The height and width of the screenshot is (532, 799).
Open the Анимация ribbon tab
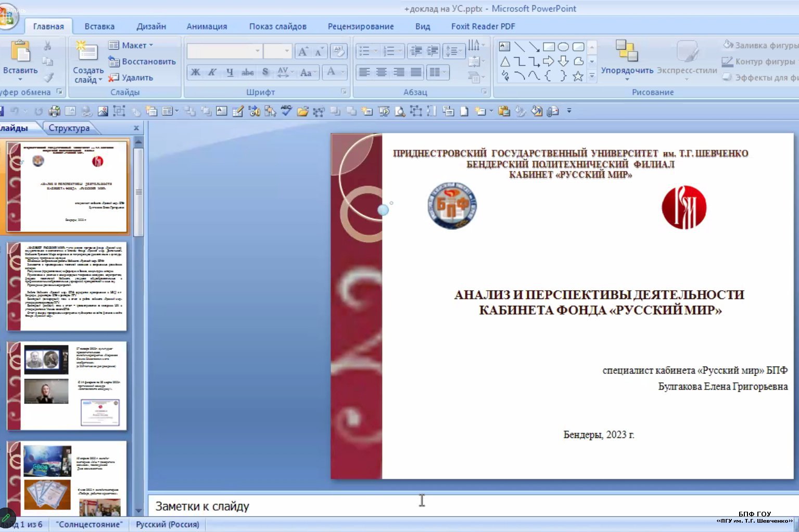pos(207,27)
